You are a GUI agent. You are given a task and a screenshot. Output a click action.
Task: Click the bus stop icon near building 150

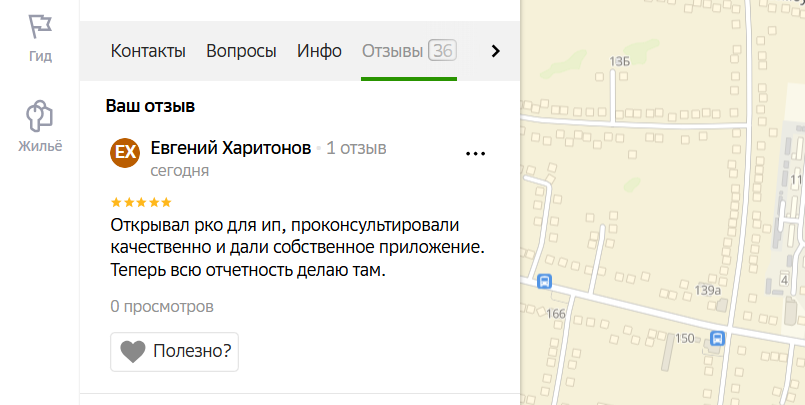pyautogui.click(x=717, y=338)
